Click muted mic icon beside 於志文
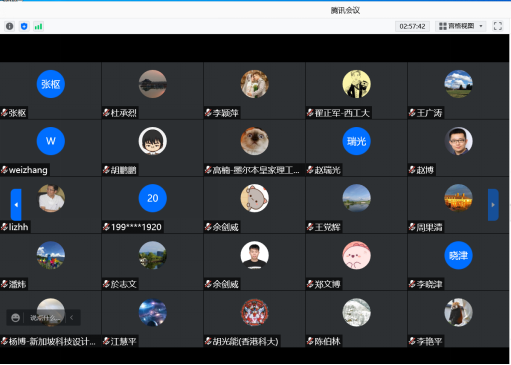 [x=106, y=284]
